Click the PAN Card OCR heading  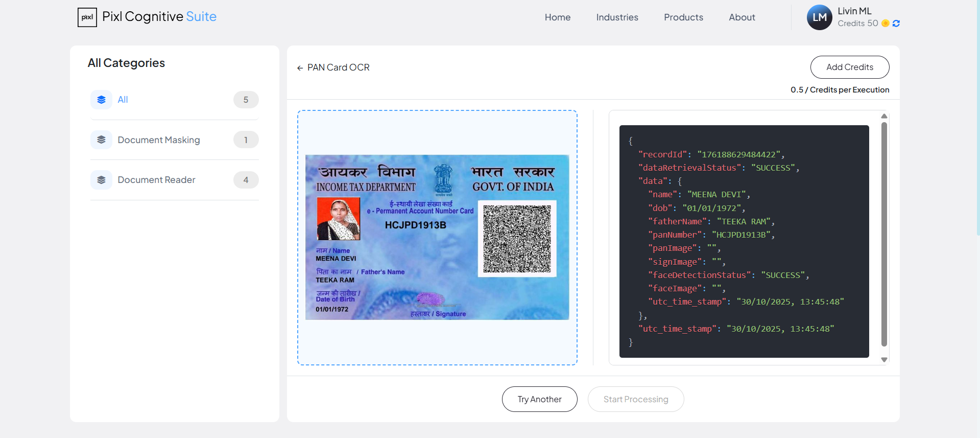pyautogui.click(x=339, y=67)
